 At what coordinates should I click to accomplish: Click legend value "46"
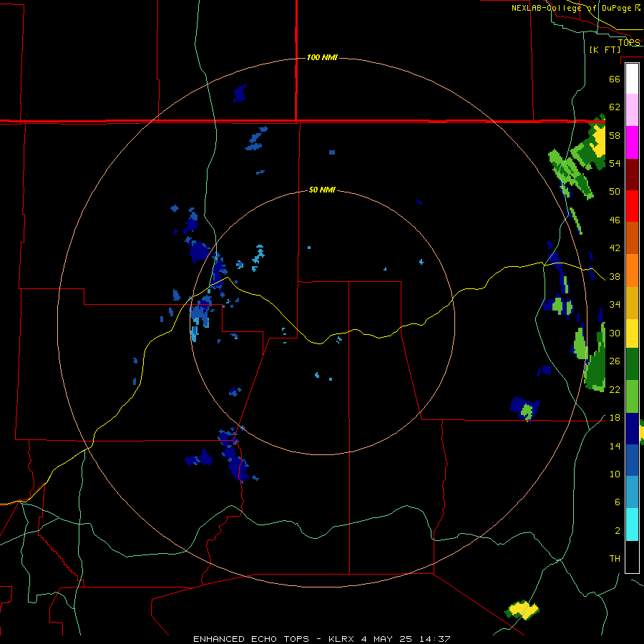coord(615,220)
